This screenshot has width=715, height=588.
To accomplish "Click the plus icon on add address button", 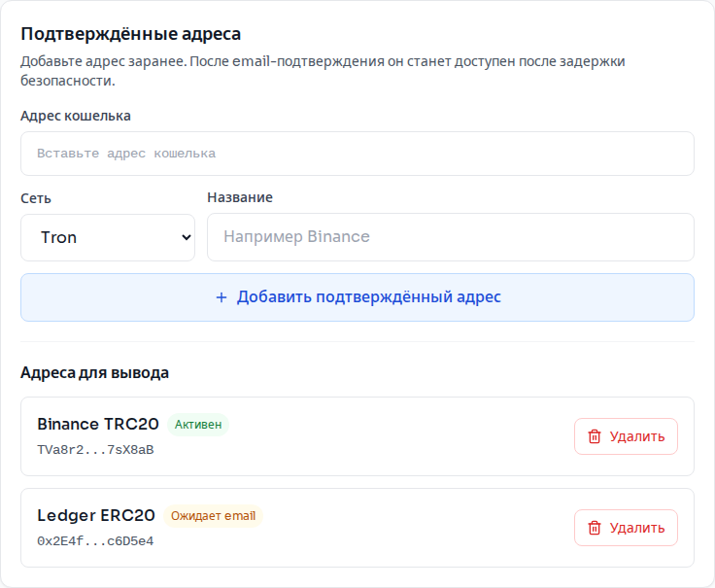I will 221,297.
